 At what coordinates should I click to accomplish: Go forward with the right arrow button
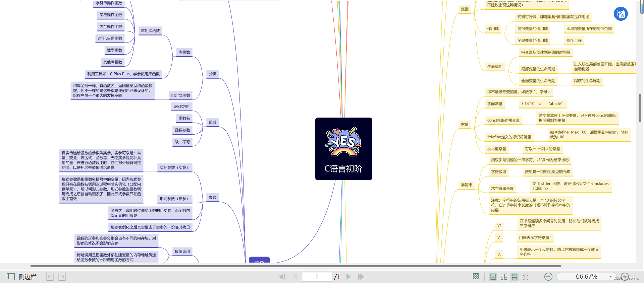(62, 277)
